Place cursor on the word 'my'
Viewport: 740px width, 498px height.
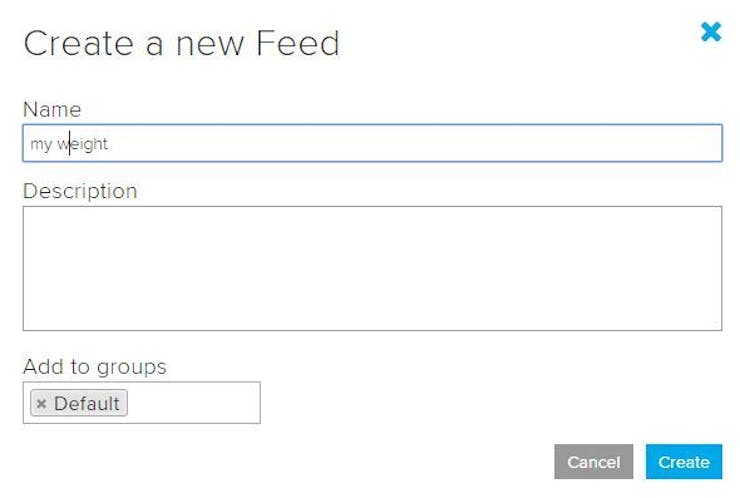pos(41,144)
